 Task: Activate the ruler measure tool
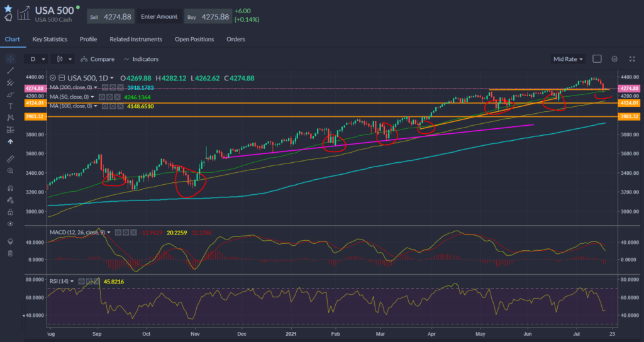point(9,158)
